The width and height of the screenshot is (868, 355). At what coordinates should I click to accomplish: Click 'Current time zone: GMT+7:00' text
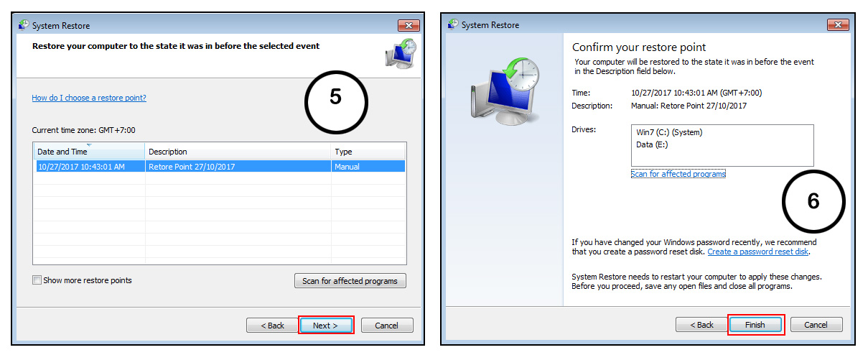[83, 131]
